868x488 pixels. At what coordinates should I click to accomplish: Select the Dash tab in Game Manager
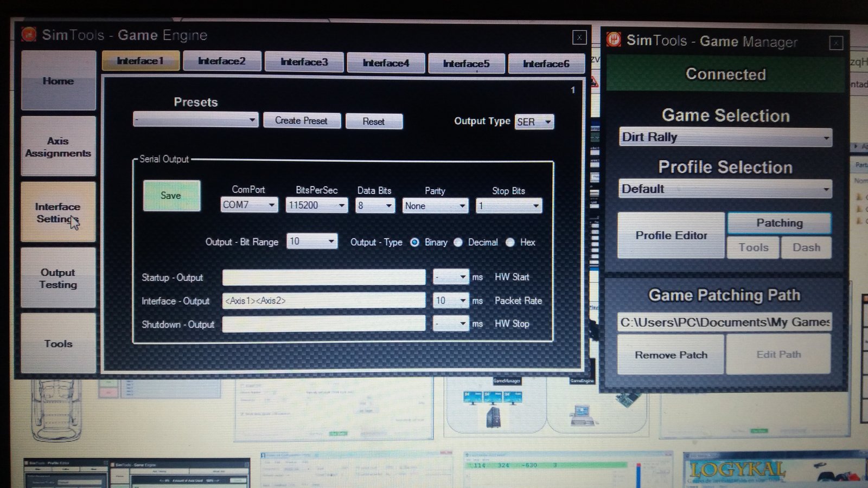(x=807, y=247)
